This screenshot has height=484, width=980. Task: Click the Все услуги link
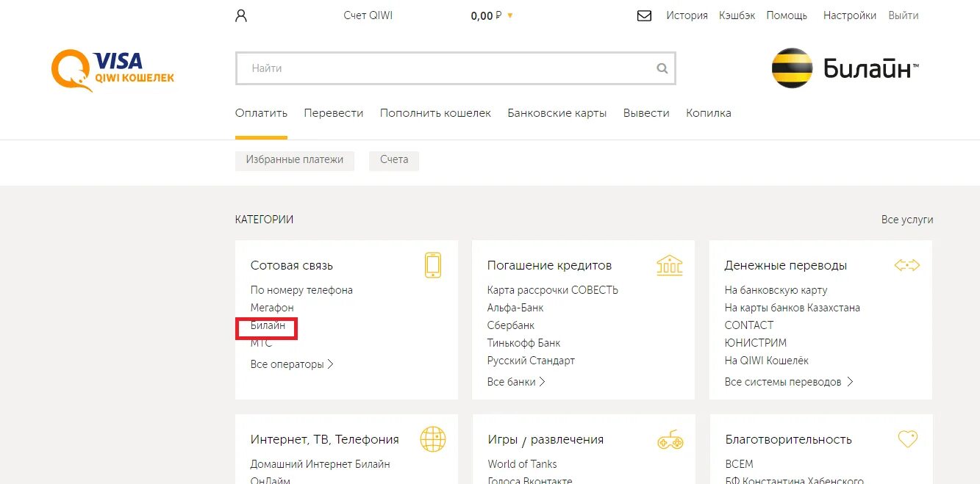pos(907,220)
